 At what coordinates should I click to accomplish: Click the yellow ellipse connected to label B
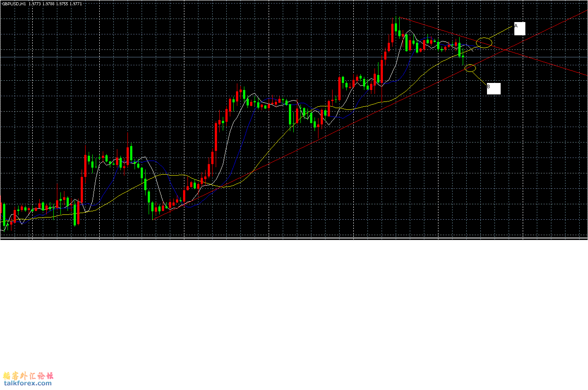[470, 68]
